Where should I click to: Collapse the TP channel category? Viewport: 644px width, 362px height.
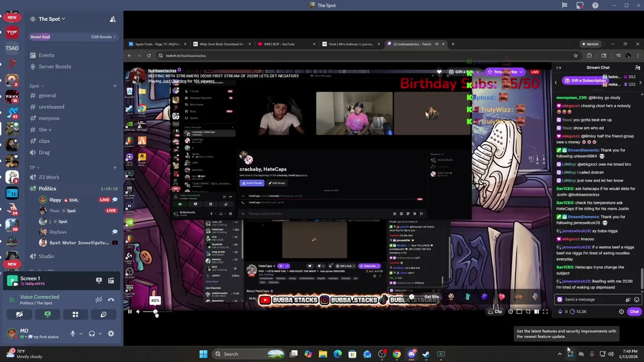click(34, 167)
